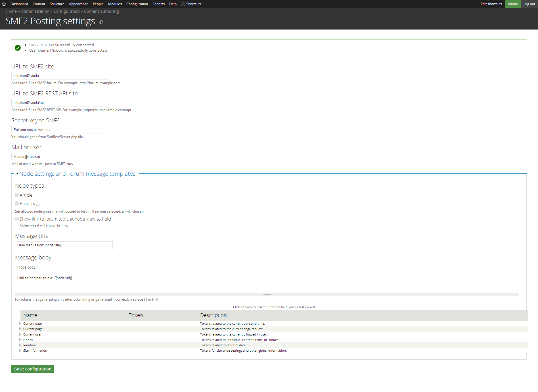Open the People menu
Viewport: 538px width, 392px height.
[x=98, y=4]
